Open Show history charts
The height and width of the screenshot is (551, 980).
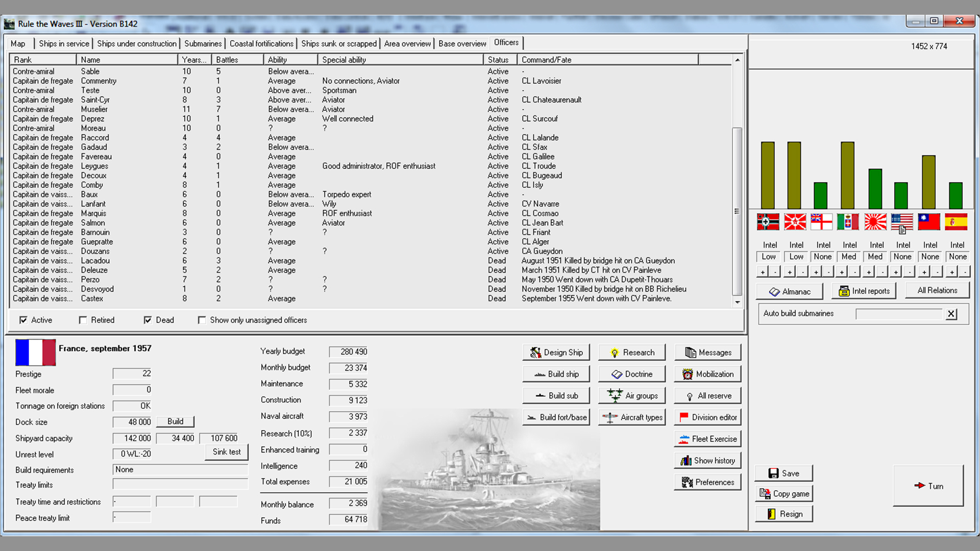(x=707, y=460)
